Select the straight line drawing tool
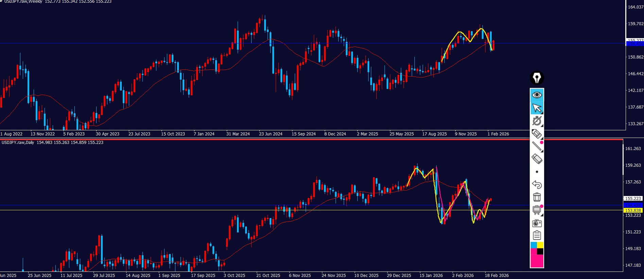 537,146
